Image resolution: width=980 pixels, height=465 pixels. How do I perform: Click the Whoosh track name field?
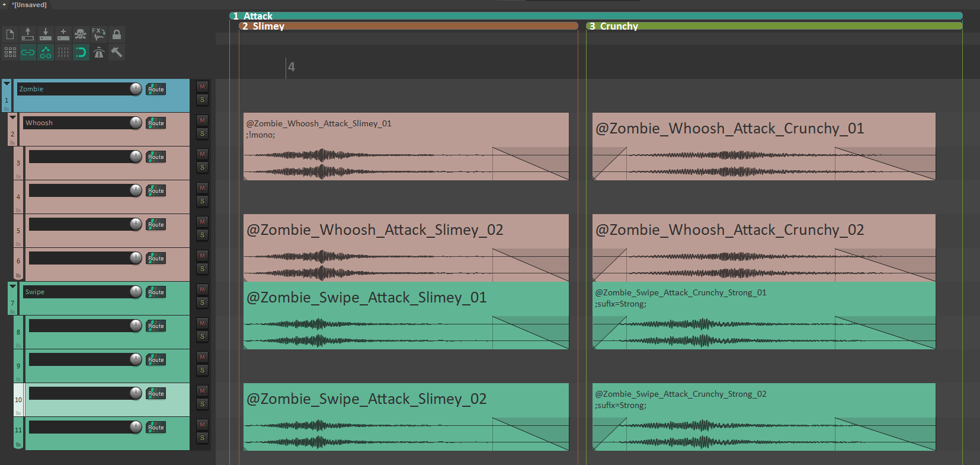click(x=76, y=123)
